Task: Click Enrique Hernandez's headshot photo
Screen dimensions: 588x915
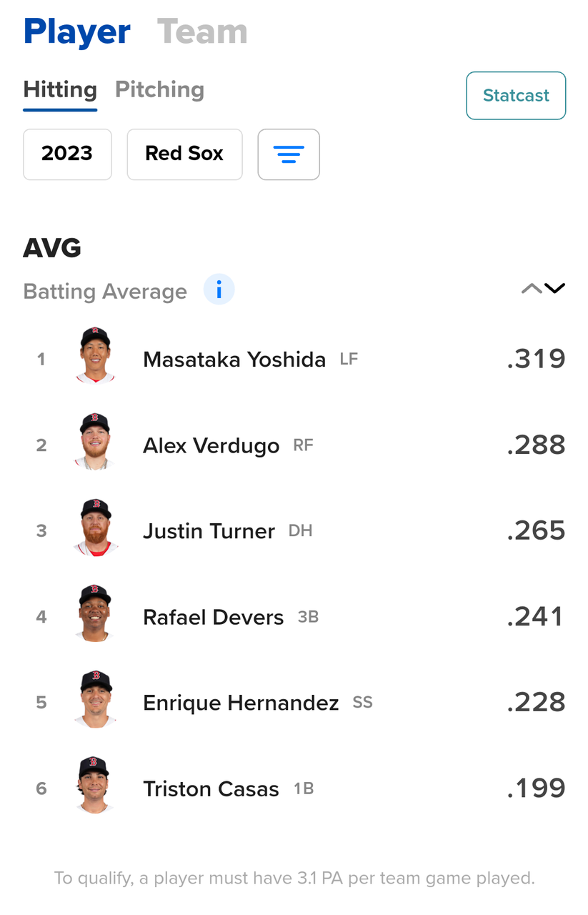Action: point(95,699)
